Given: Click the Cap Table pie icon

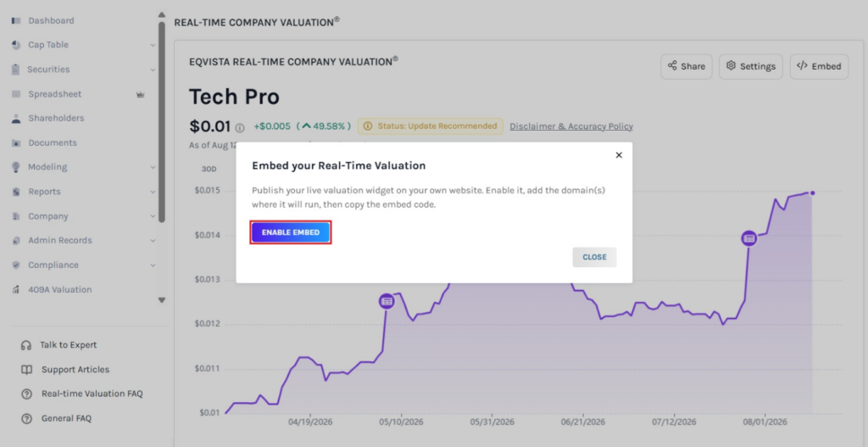Looking at the screenshot, I should 16,45.
